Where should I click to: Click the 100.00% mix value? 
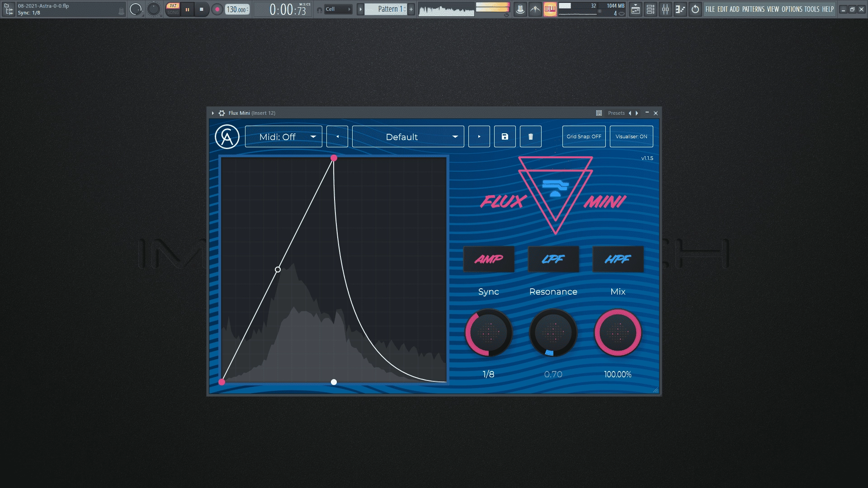click(618, 374)
